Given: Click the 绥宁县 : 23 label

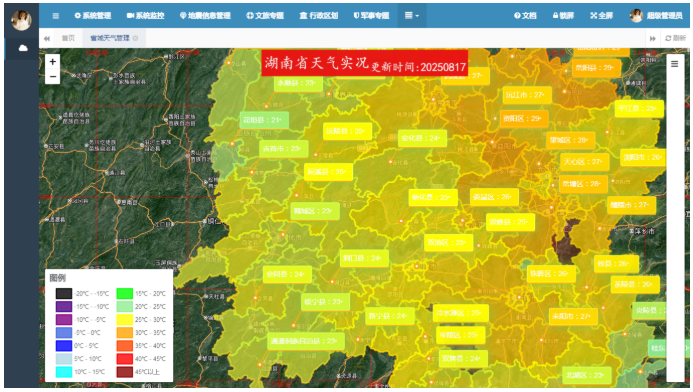Looking at the screenshot, I should (325, 302).
